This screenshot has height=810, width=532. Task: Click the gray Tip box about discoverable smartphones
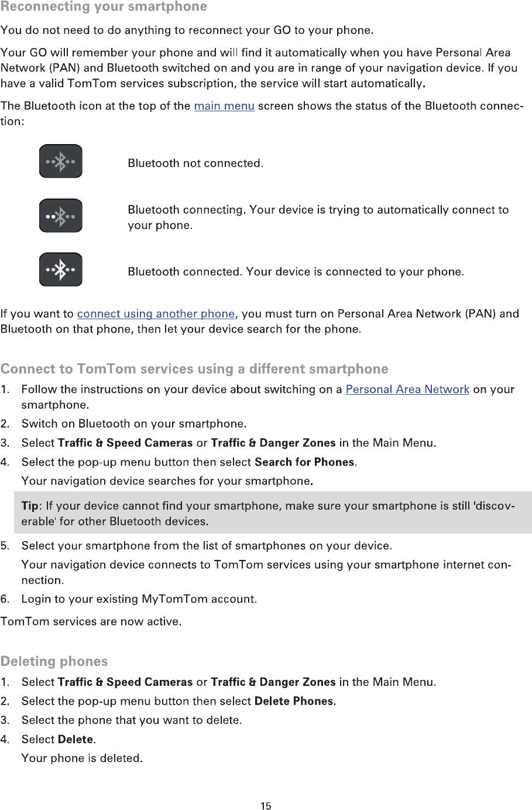273,512
